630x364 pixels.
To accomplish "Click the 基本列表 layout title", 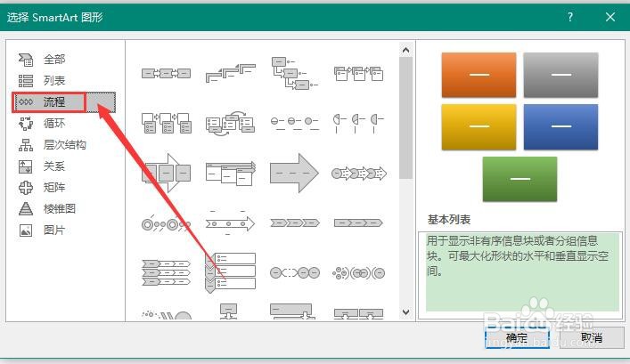I will pos(449,220).
